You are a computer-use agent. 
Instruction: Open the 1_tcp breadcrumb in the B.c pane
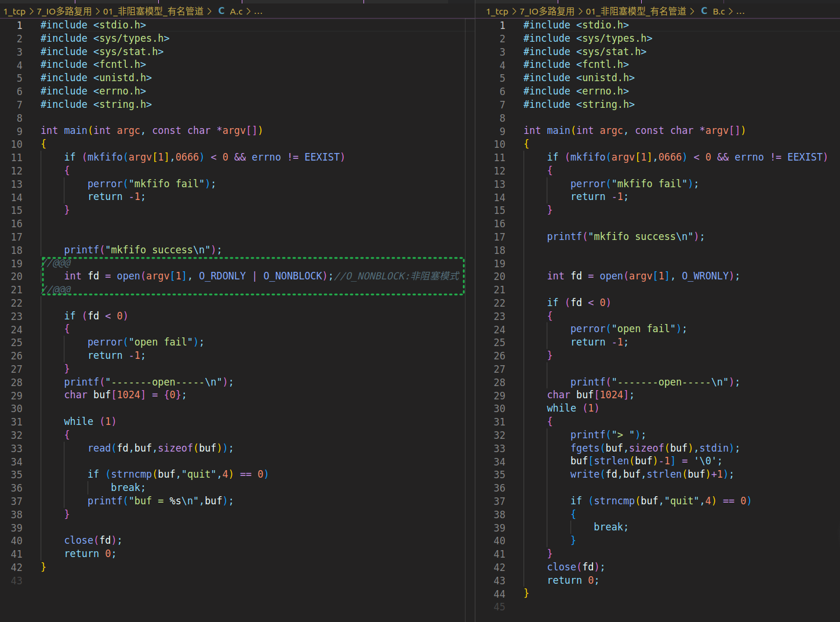[497, 11]
